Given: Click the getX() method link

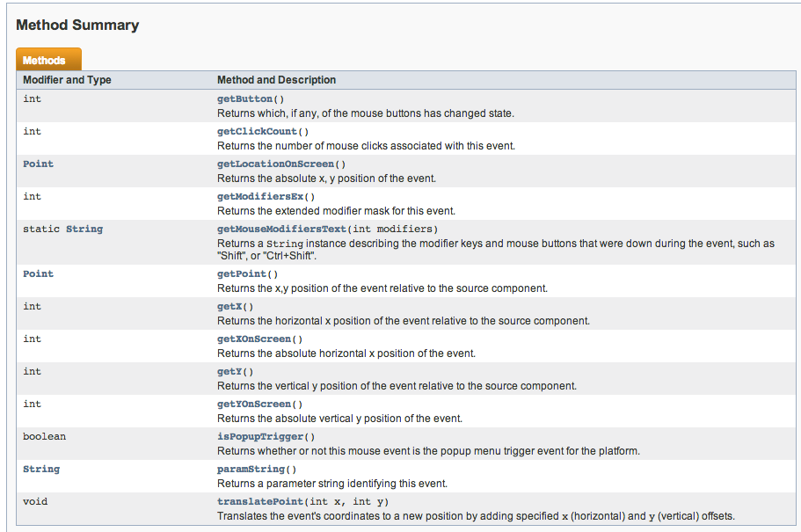Looking at the screenshot, I should (x=232, y=307).
